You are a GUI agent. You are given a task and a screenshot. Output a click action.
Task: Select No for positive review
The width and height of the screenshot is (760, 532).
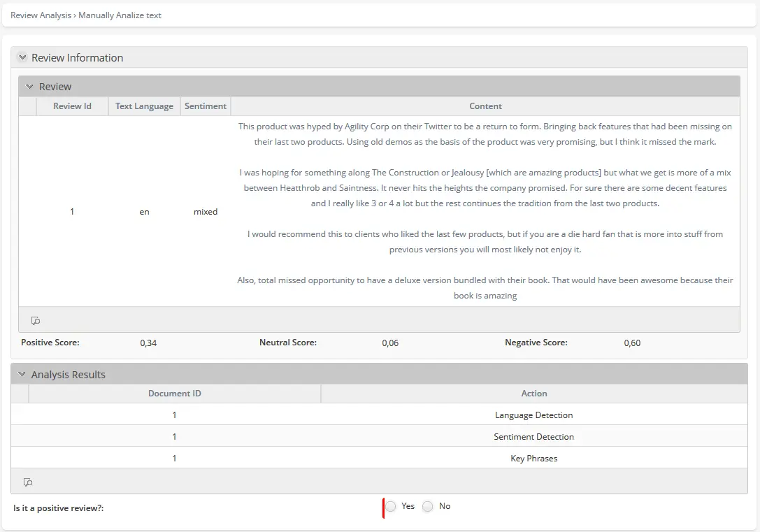pos(427,506)
